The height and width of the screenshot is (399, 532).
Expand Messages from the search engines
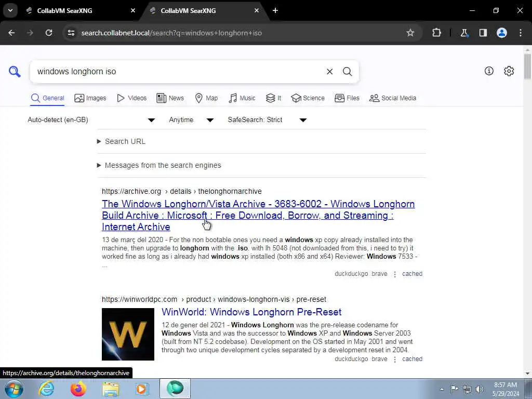pyautogui.click(x=159, y=165)
